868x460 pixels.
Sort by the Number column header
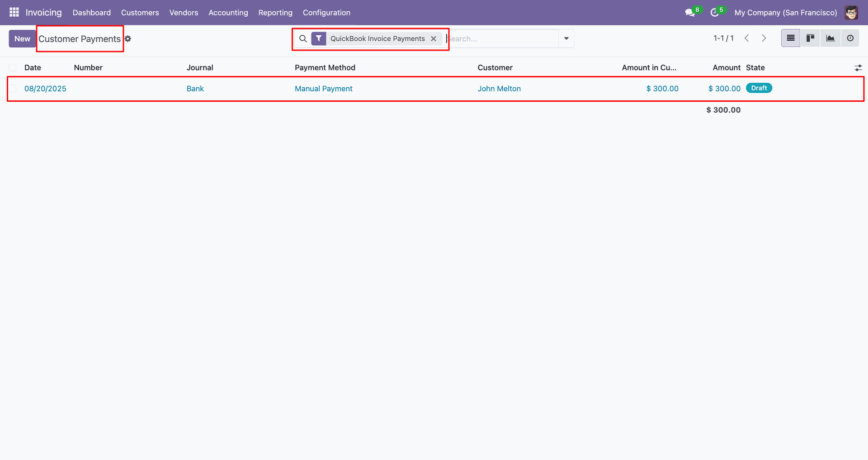click(x=88, y=68)
